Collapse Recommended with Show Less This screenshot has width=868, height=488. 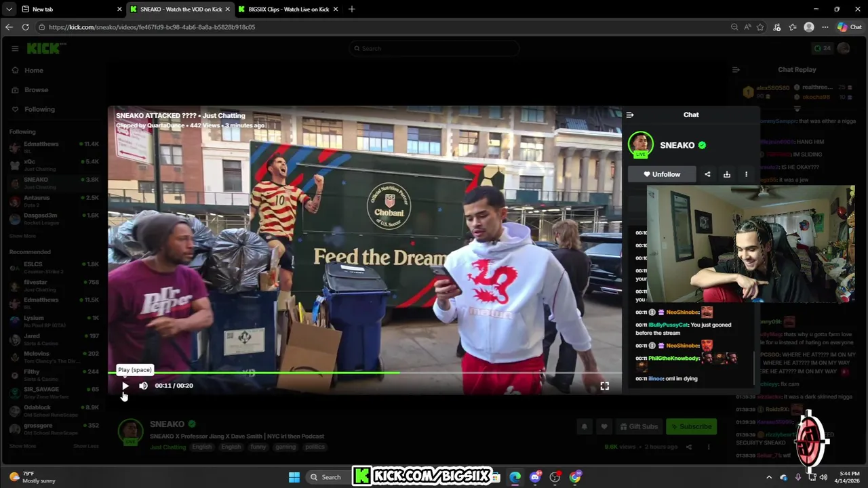86,446
